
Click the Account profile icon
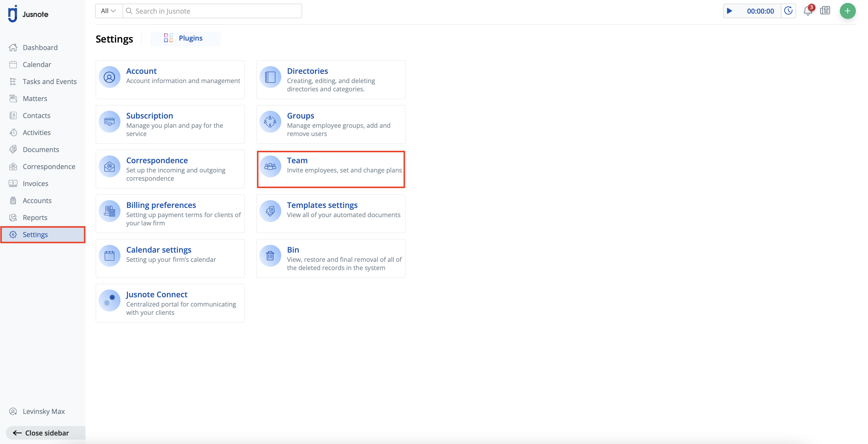110,77
